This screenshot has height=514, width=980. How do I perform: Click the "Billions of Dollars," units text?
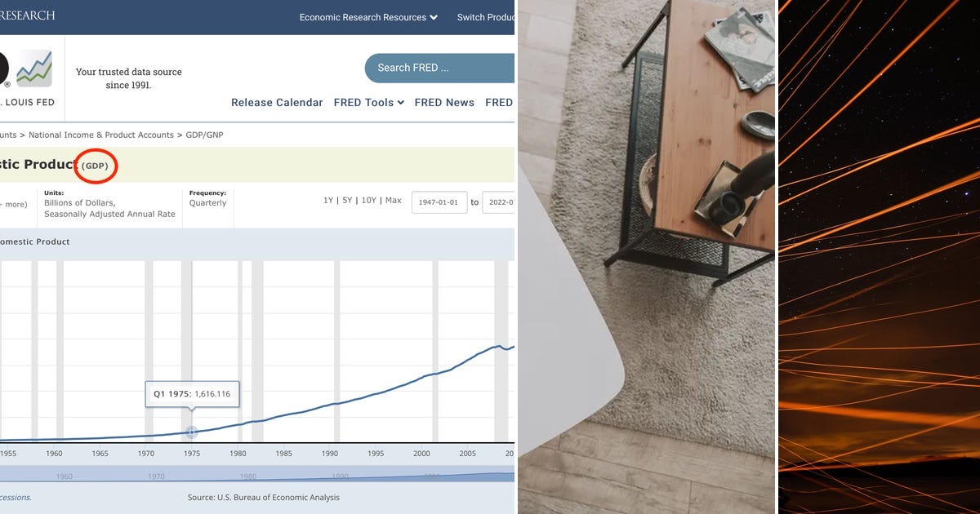tap(79, 203)
